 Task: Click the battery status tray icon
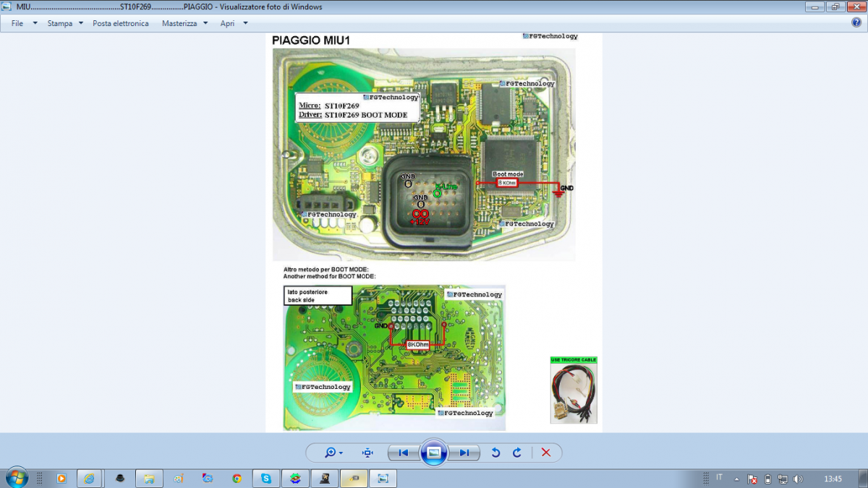point(768,479)
